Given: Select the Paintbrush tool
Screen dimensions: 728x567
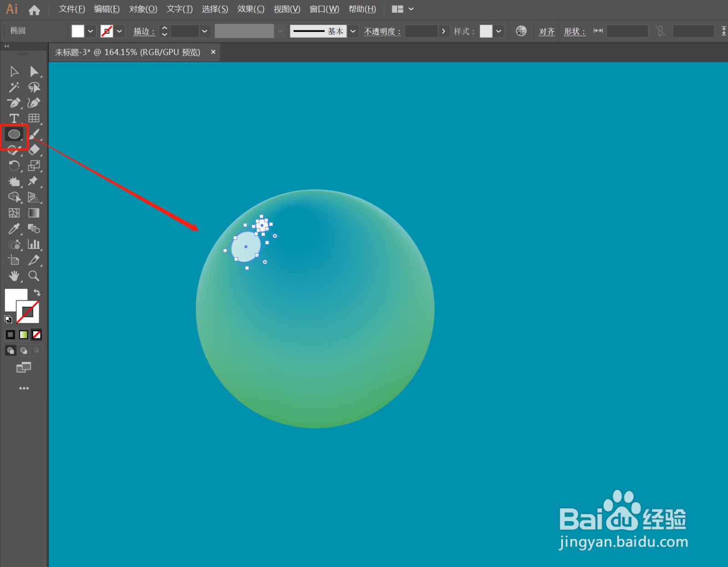Looking at the screenshot, I should pos(35,134).
